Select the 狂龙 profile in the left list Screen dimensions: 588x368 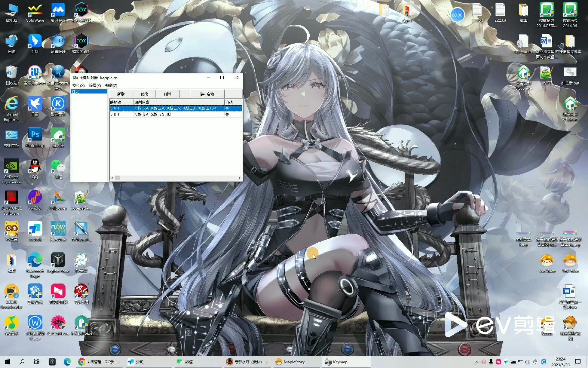(89, 92)
